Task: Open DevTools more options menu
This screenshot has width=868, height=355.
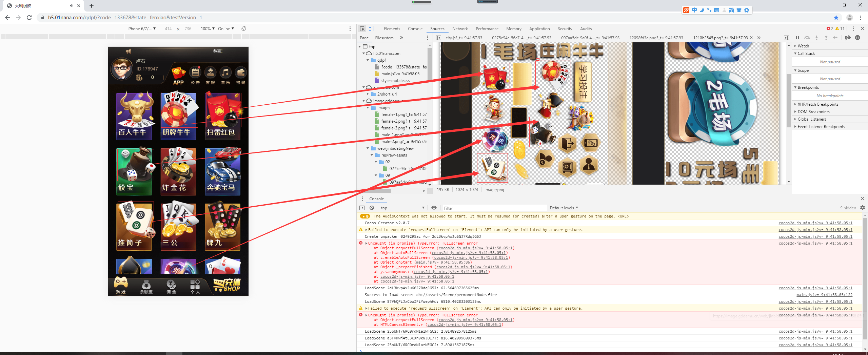Action: pos(853,28)
